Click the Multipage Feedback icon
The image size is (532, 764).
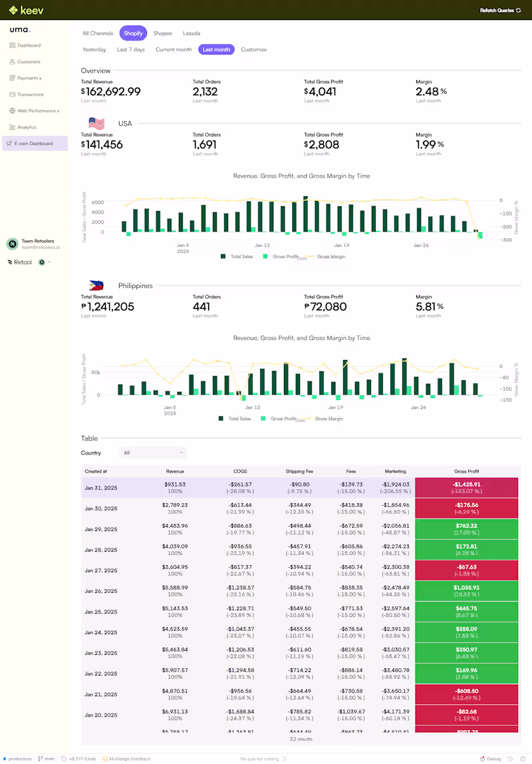click(104, 759)
